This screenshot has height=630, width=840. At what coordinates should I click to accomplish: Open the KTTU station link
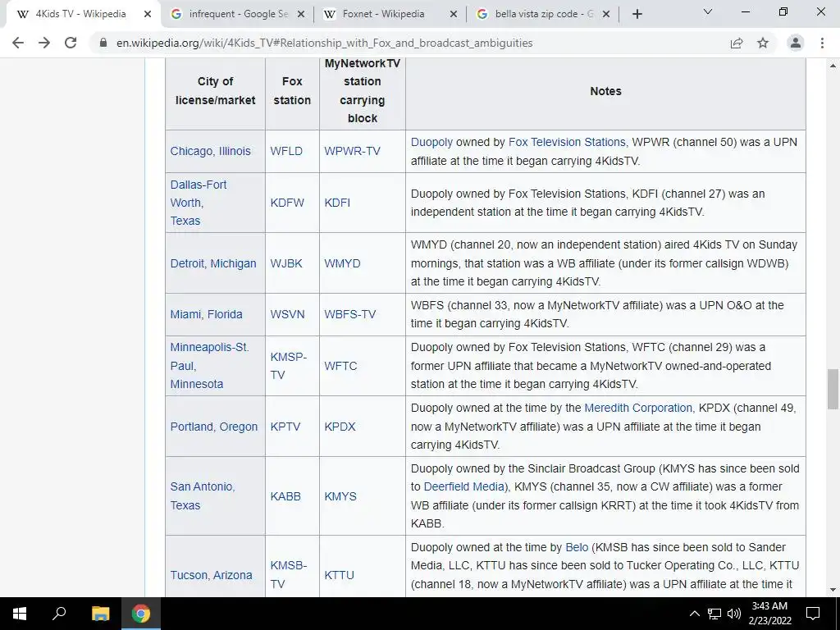[x=339, y=575]
